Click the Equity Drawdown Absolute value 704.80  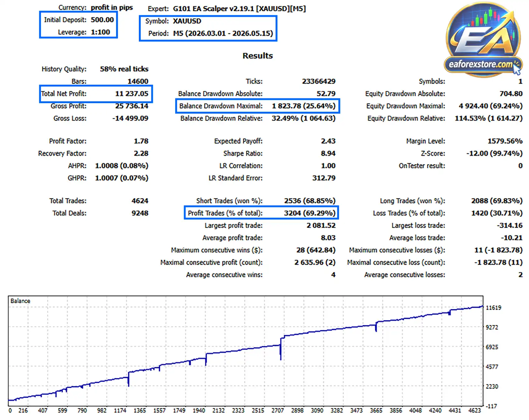pos(511,94)
